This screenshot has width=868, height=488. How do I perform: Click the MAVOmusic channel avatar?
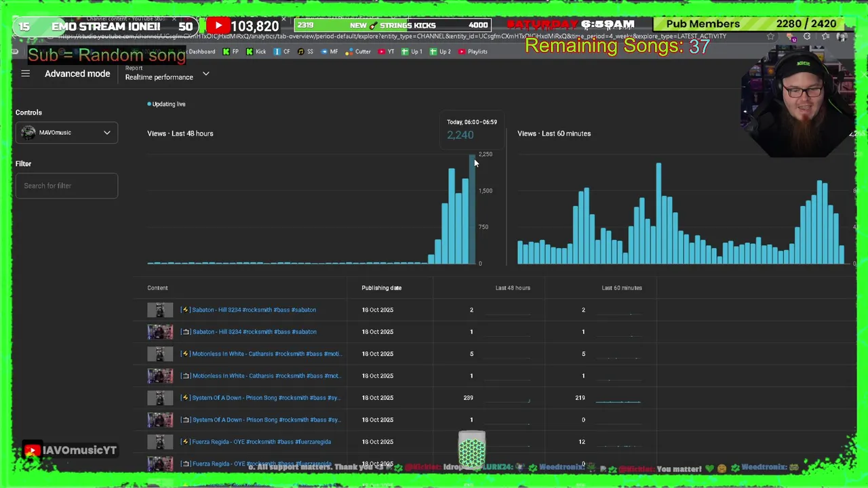[x=28, y=133]
